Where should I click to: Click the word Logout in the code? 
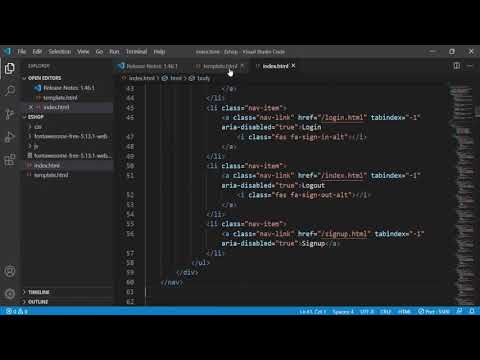coord(313,185)
